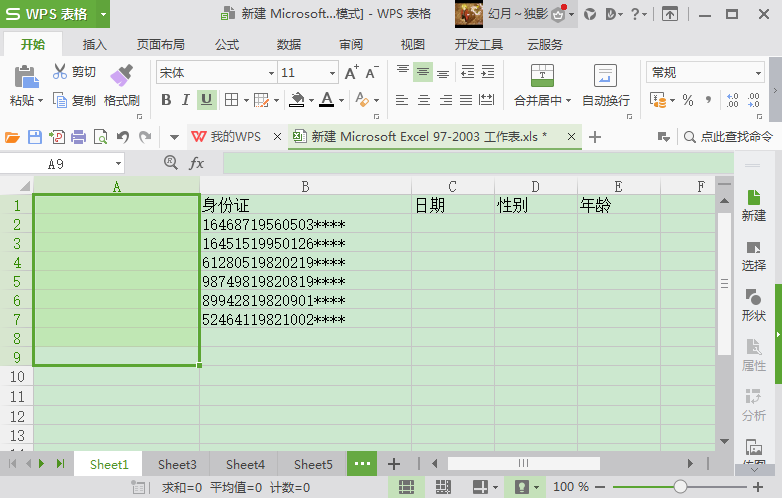Click 选择 in the side panel
The image size is (782, 498).
(753, 256)
